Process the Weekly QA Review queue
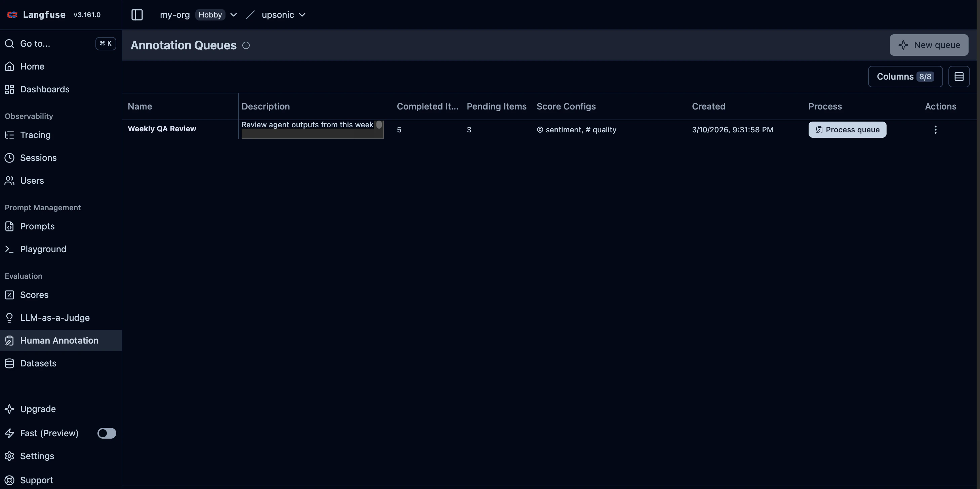This screenshot has height=489, width=980. 847,129
